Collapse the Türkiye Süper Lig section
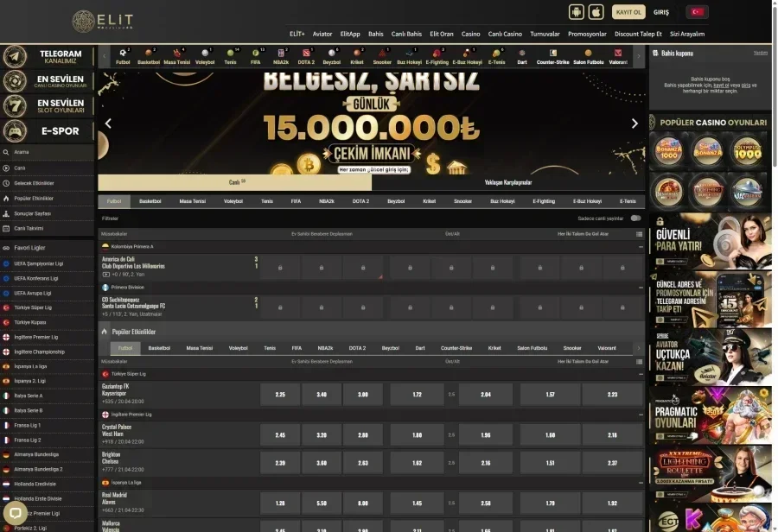This screenshot has height=532, width=778. click(x=641, y=374)
